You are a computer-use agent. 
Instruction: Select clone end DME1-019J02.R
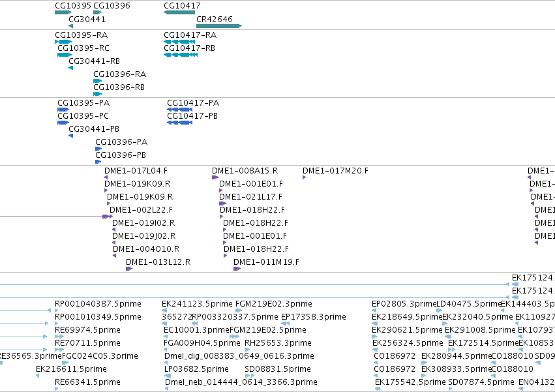click(x=143, y=237)
